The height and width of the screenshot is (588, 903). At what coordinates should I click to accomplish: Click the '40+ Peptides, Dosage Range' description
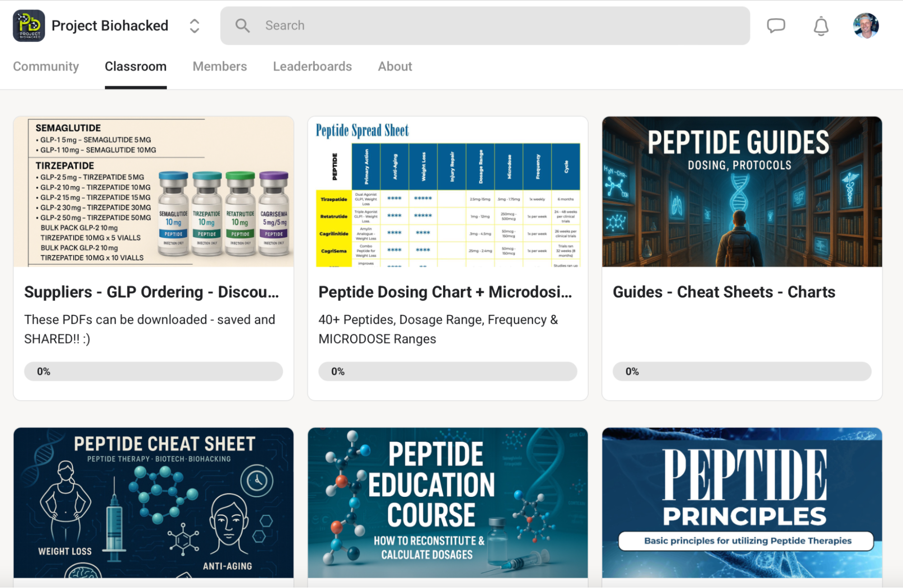(438, 329)
